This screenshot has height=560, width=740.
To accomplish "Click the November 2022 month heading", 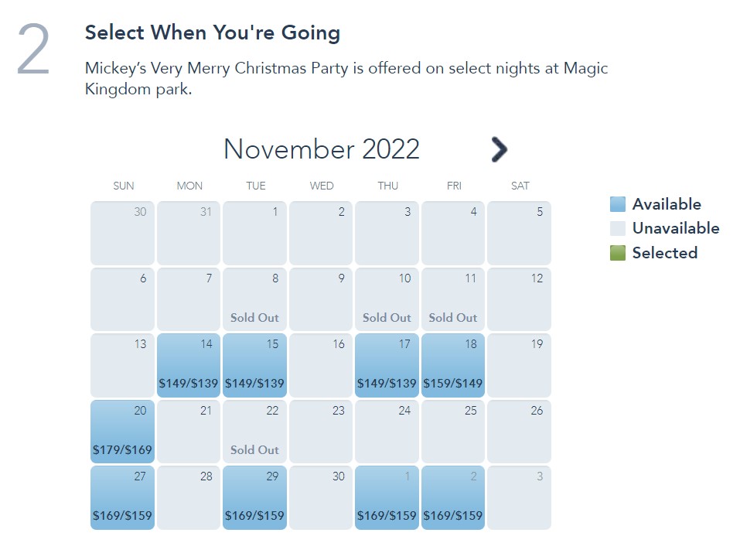I will [x=321, y=149].
